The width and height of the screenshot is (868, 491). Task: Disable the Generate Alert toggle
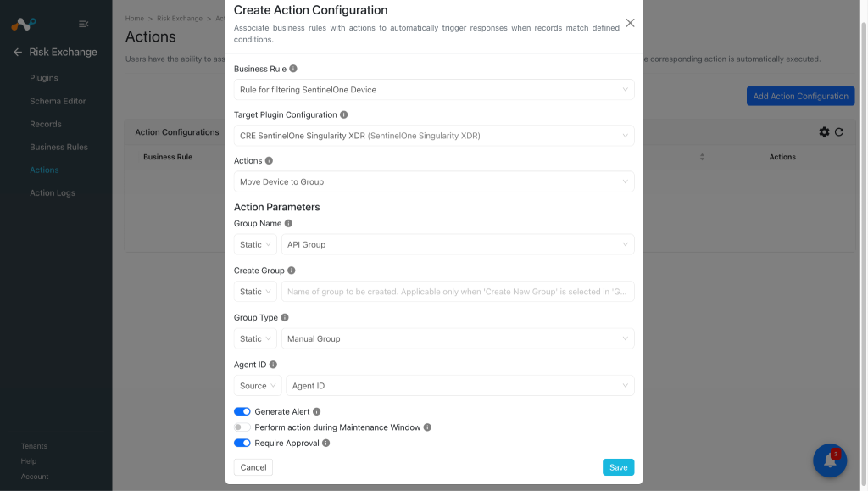click(x=242, y=412)
